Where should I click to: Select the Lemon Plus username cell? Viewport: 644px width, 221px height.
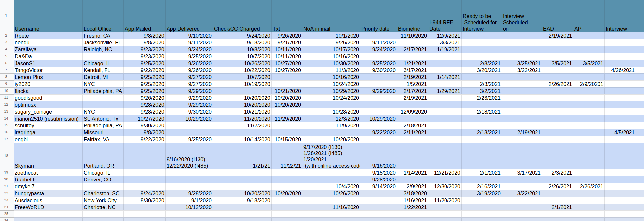(x=48, y=77)
